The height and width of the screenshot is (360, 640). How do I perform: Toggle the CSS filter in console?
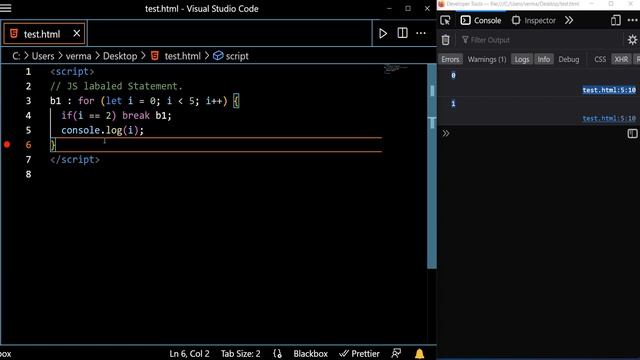600,59
